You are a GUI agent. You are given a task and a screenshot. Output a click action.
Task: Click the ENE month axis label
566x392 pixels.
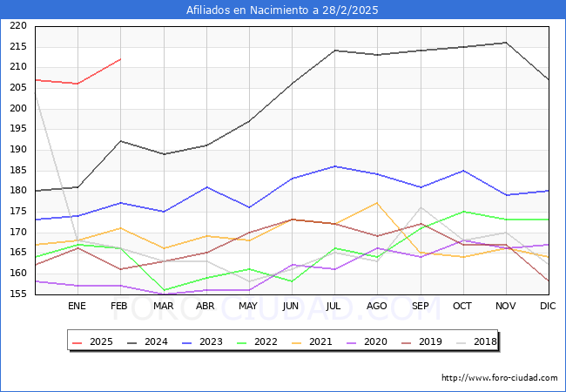click(77, 306)
